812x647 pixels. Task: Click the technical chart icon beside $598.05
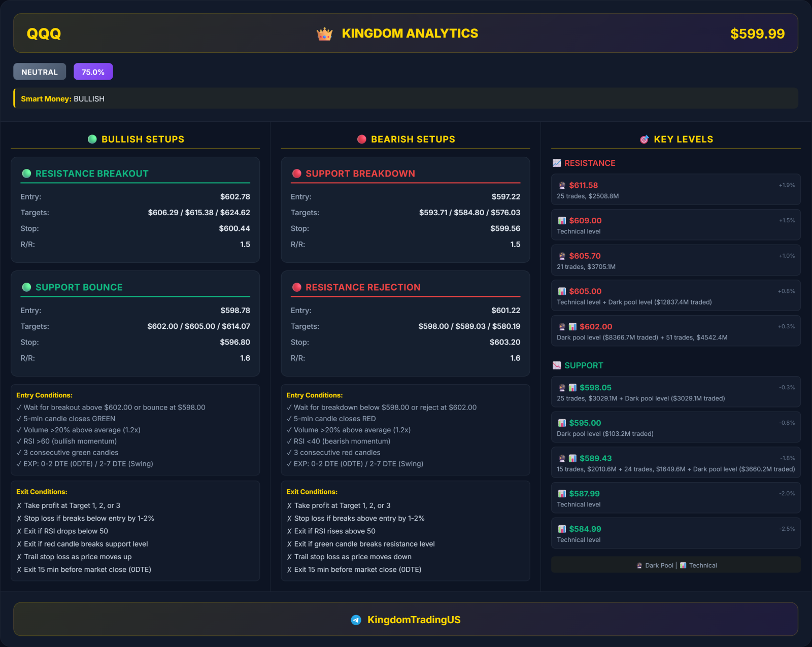(572, 388)
